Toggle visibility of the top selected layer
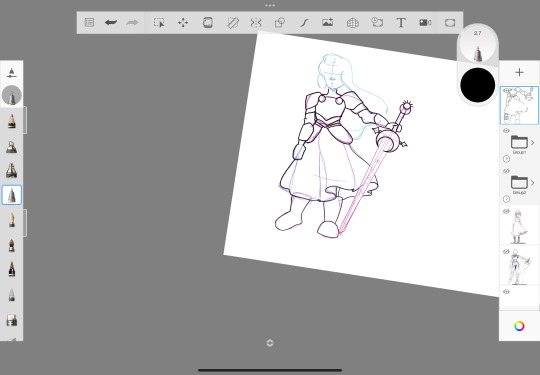540x375 pixels. [506, 91]
